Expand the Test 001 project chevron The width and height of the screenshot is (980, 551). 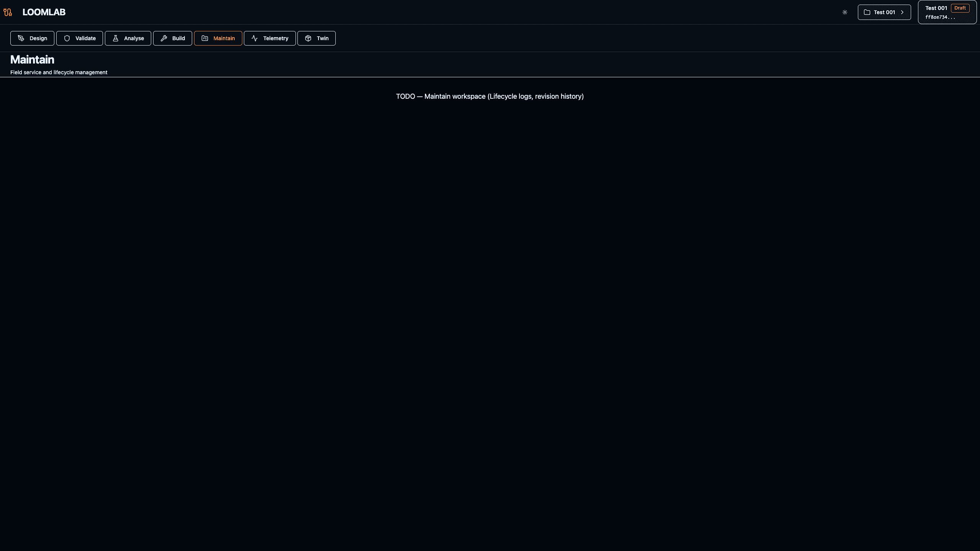pos(902,12)
